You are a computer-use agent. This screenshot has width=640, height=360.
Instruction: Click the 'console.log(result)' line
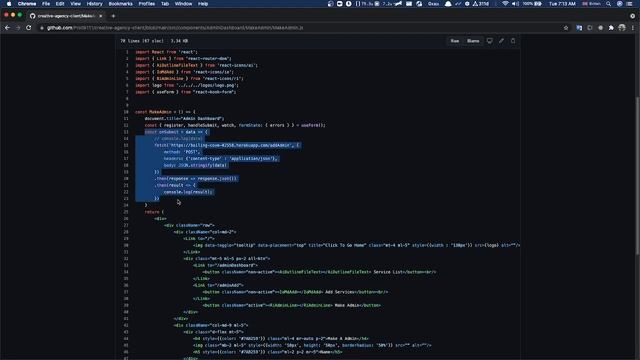coord(188,192)
